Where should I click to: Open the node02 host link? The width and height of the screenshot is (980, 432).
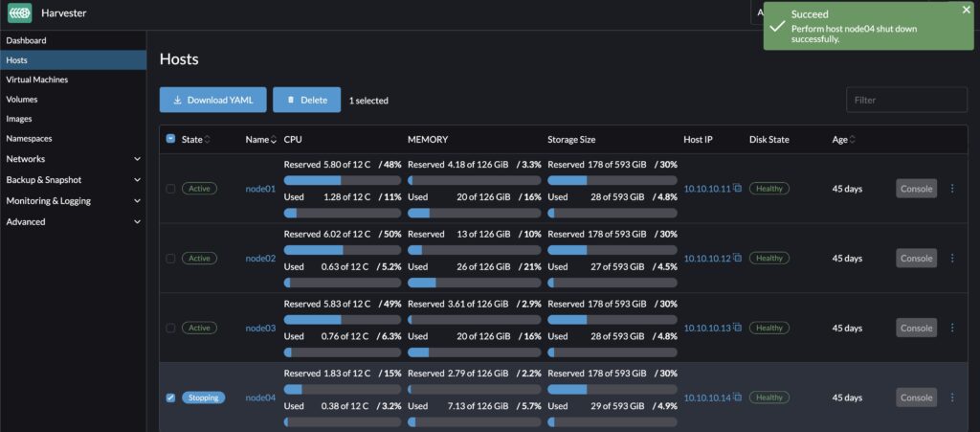tap(259, 259)
